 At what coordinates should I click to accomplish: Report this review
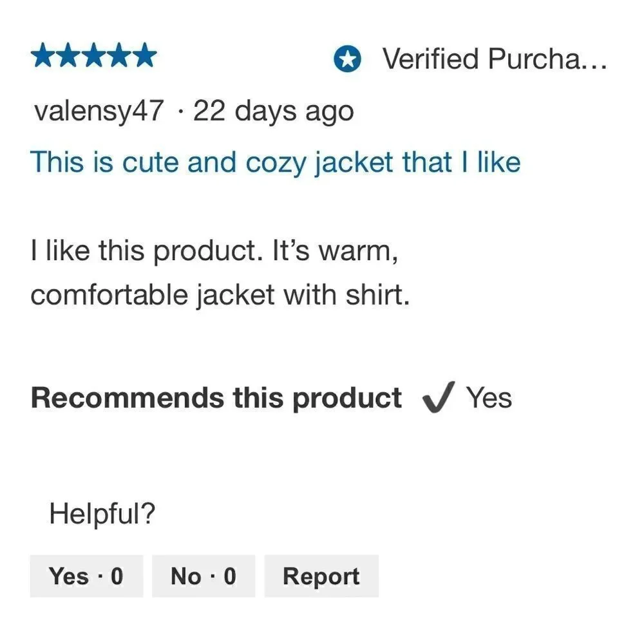[x=321, y=576]
